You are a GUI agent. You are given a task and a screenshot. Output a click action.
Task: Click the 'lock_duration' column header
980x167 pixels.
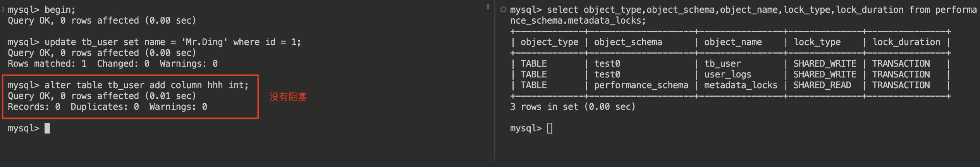click(906, 42)
